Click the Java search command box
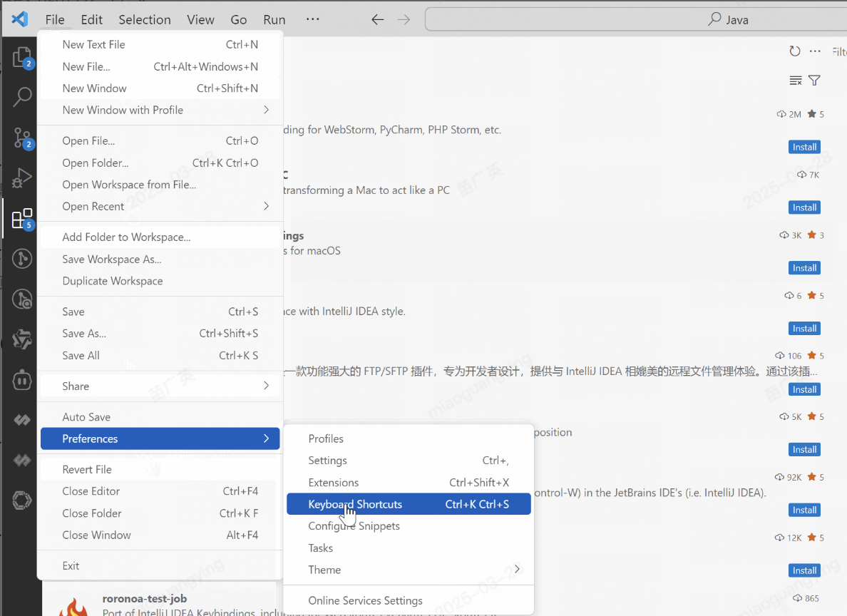The height and width of the screenshot is (616, 847). point(635,20)
